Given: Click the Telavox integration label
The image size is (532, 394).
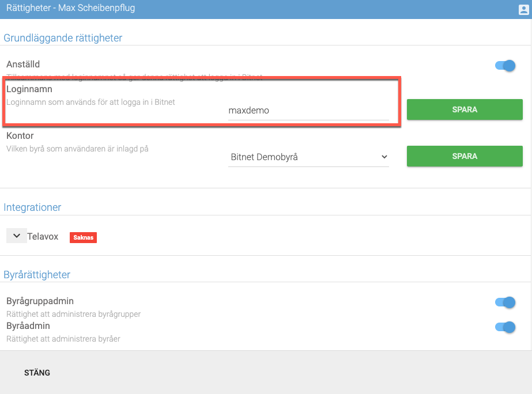Looking at the screenshot, I should tap(43, 236).
